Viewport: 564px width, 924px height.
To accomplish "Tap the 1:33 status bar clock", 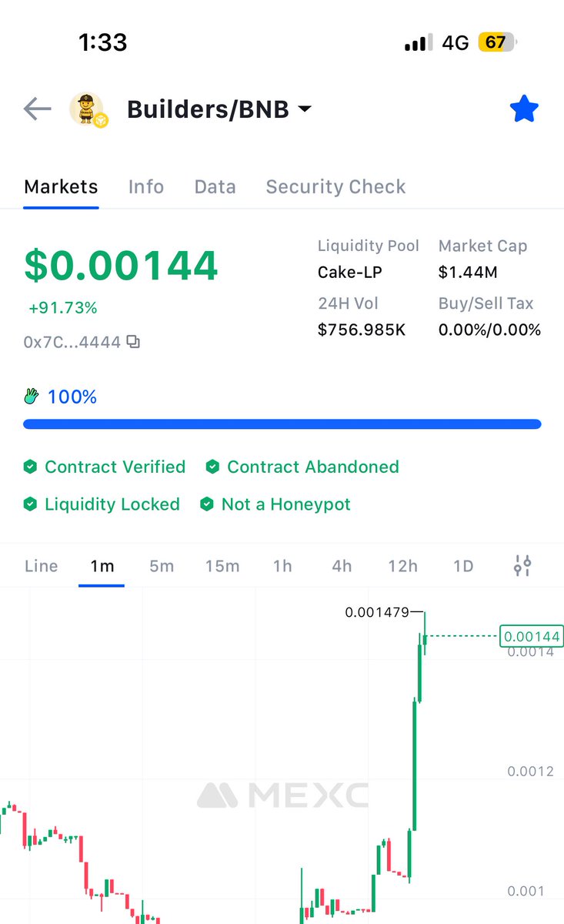I will point(102,42).
